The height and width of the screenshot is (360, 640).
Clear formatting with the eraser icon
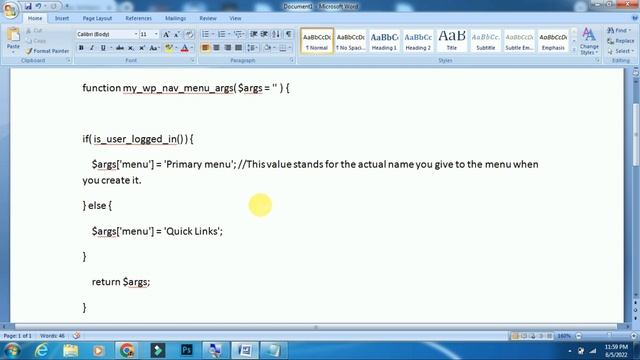(x=189, y=35)
